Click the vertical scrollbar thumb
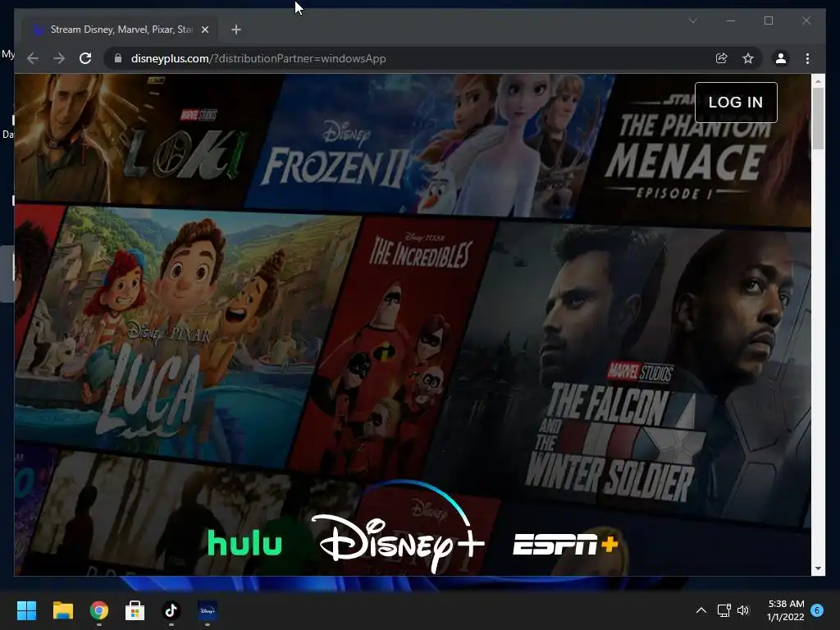The width and height of the screenshot is (840, 630). pos(818,119)
